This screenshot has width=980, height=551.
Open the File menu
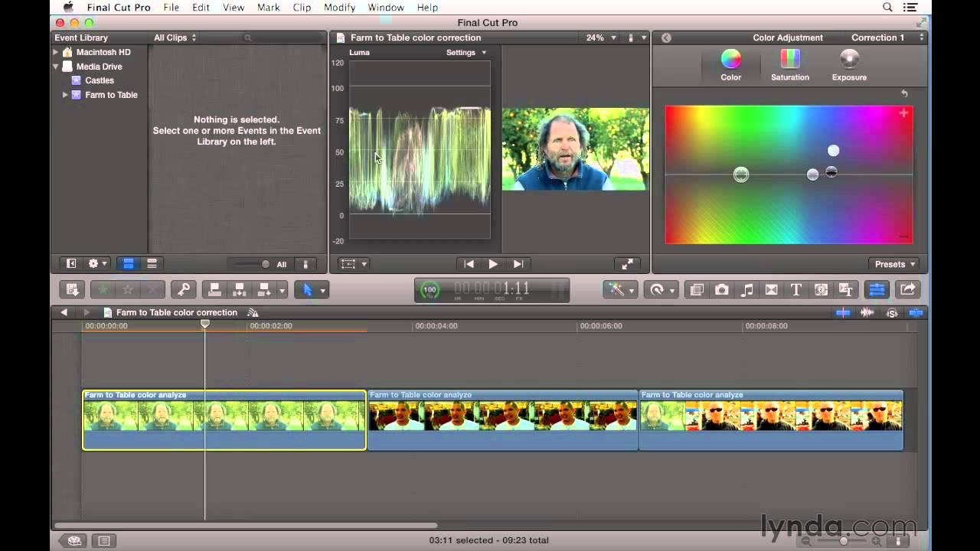click(x=171, y=8)
